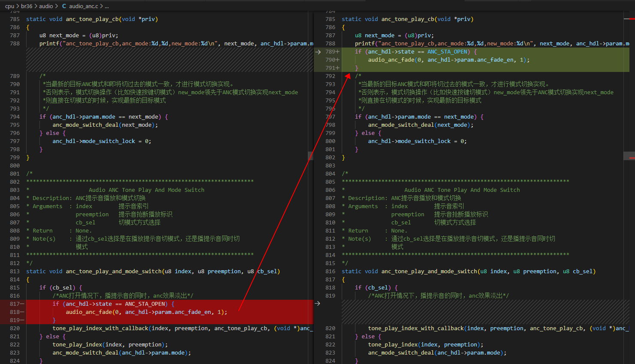Click 'u8 next_mode = (u8)priv;' in right pane

coord(394,36)
